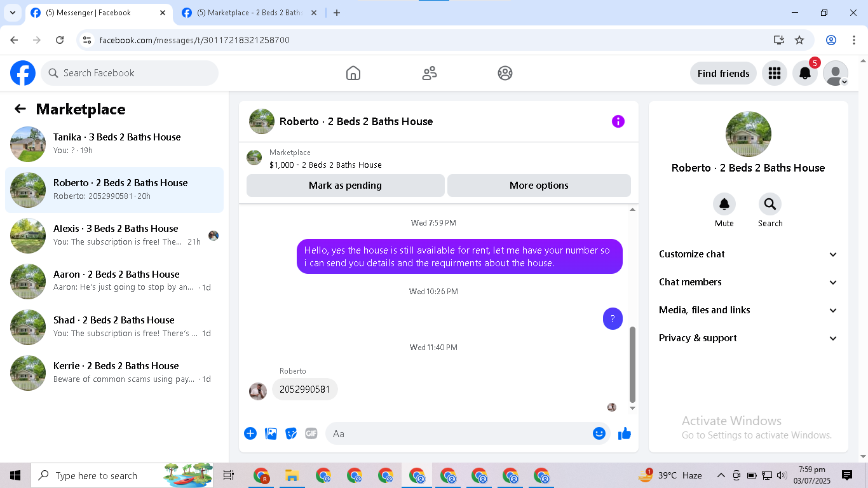Click the browser address bar URL
The height and width of the screenshot is (488, 868).
(194, 40)
